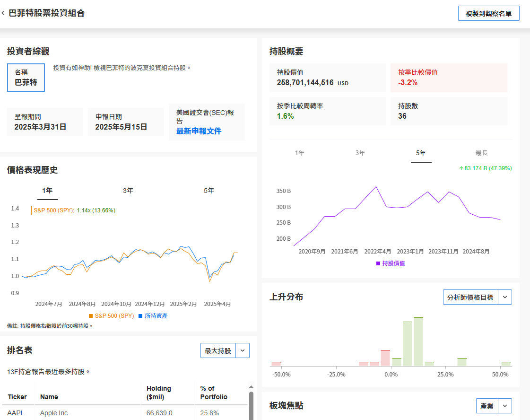Viewport: 530px width, 420px height.
Task: Toggle 所持資產 legend series
Action: pyautogui.click(x=153, y=316)
